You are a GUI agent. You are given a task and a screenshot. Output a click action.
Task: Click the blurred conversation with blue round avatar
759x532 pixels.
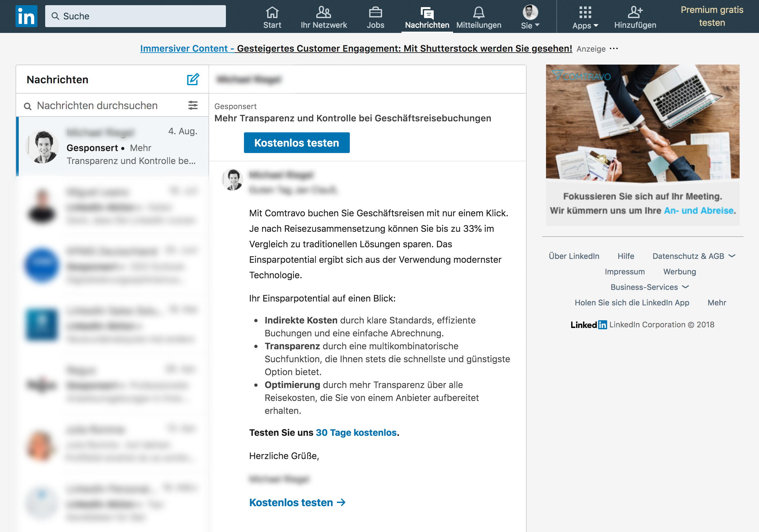pos(112,265)
